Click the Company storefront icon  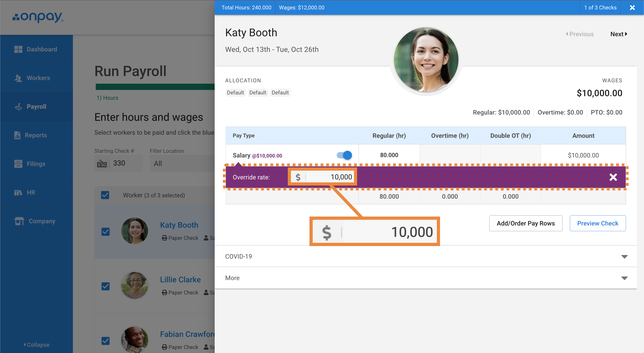[19, 221]
